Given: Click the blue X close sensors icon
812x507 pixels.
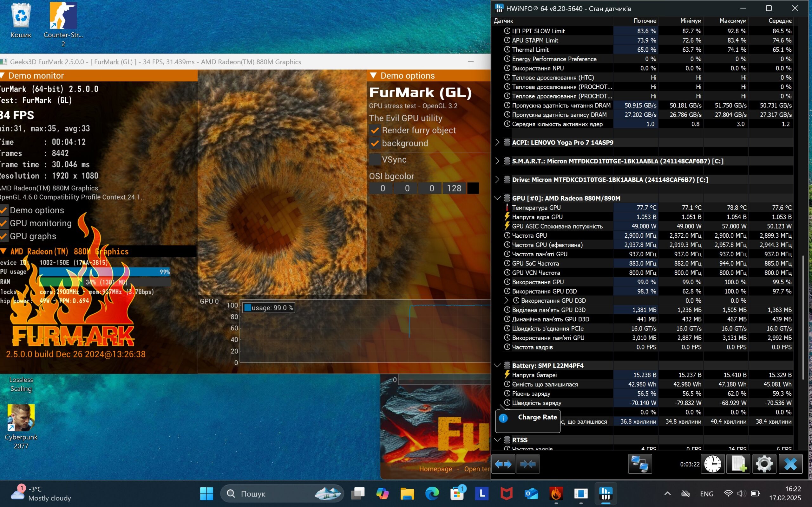Looking at the screenshot, I should pos(790,464).
